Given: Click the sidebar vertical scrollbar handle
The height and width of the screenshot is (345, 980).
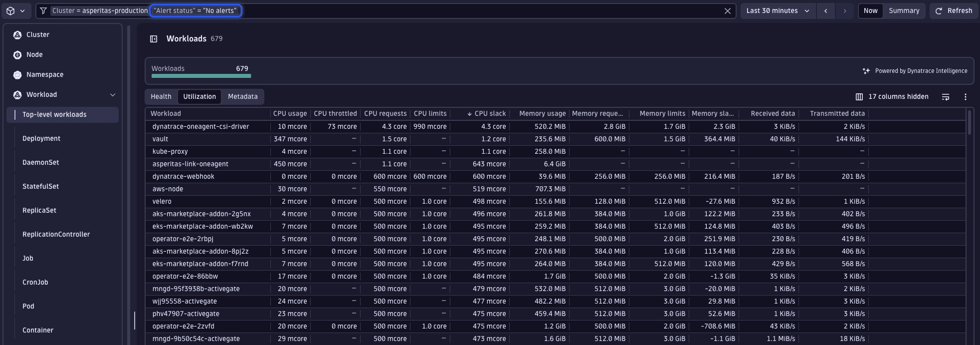Looking at the screenshot, I should tap(134, 321).
